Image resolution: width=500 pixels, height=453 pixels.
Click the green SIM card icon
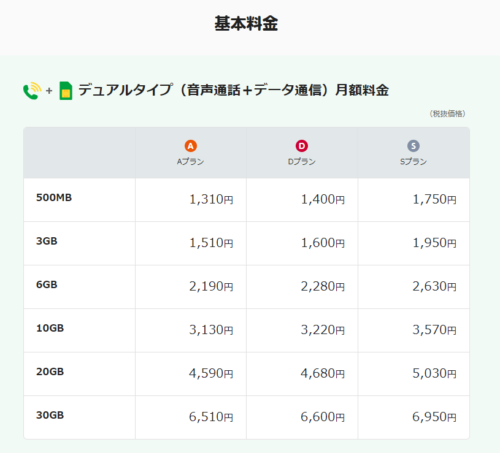tap(66, 91)
